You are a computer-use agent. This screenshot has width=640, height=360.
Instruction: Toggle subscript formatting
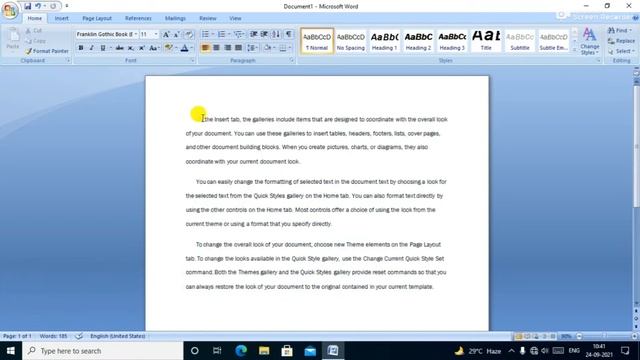(x=131, y=48)
